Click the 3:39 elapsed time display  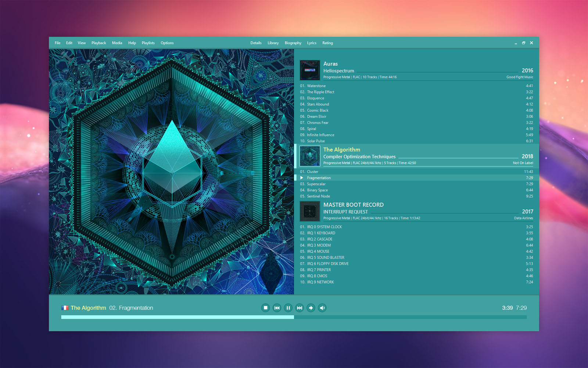(x=507, y=308)
